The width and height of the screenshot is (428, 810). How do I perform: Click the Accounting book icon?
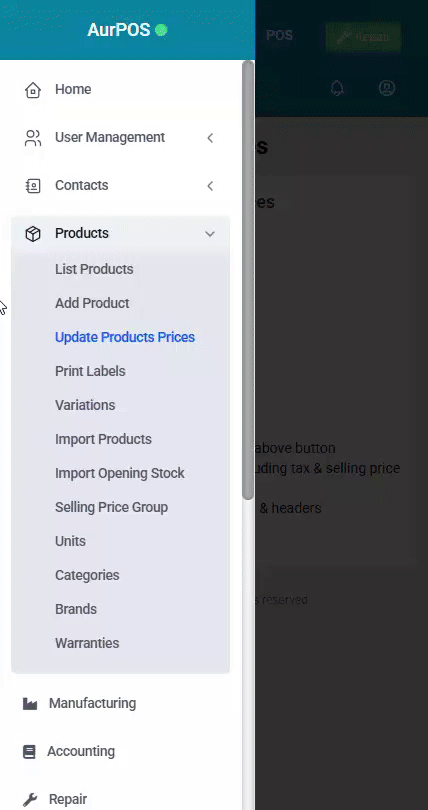pyautogui.click(x=29, y=752)
